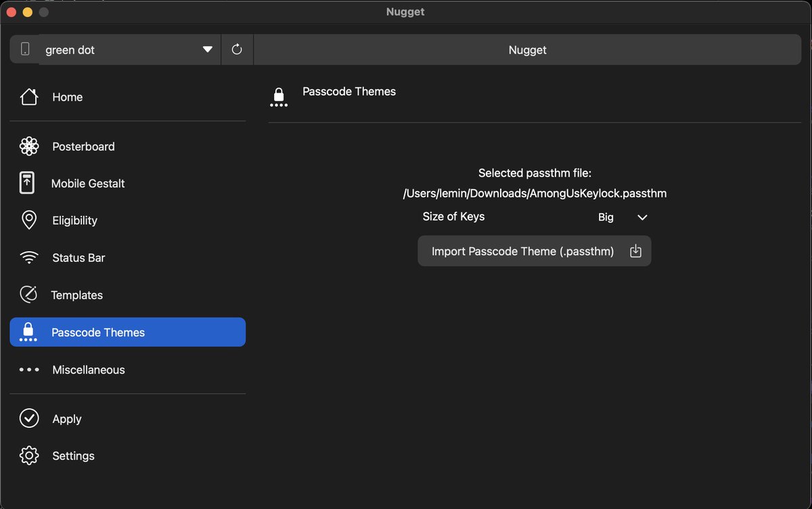Click the Status Bar wifi icon

point(29,258)
